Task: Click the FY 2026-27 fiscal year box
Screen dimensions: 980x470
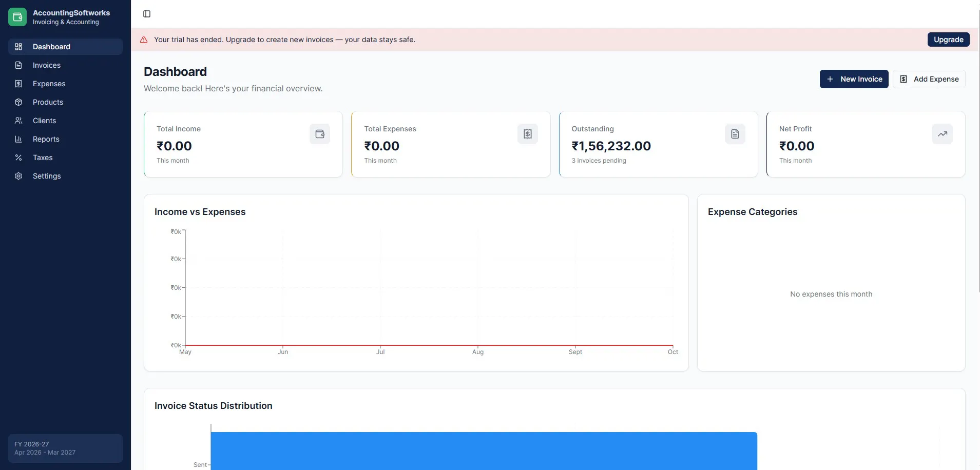Action: 65,448
